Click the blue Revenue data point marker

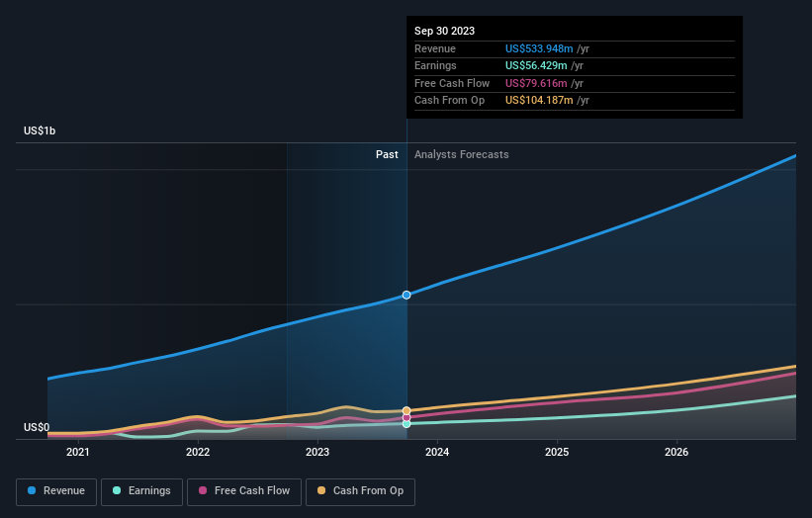(406, 295)
